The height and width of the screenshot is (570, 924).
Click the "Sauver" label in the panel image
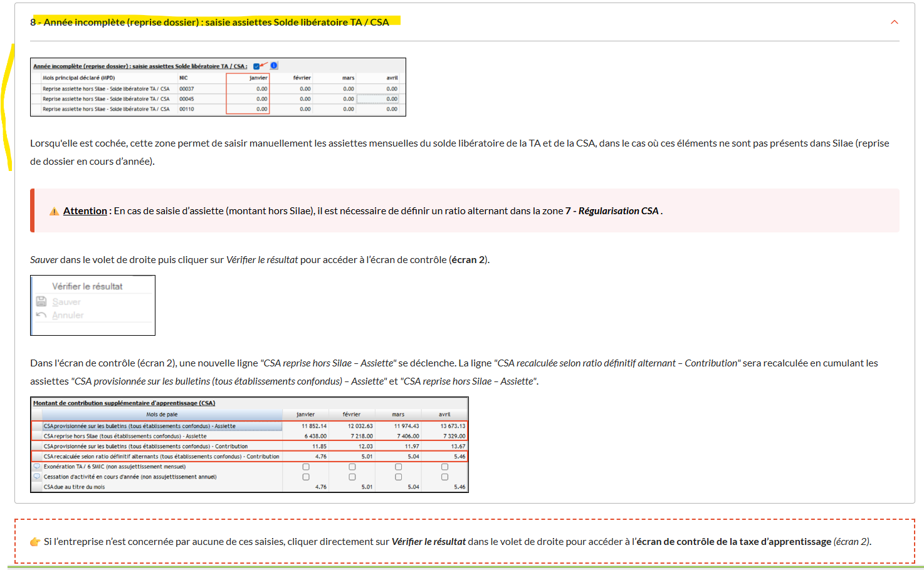coord(66,302)
